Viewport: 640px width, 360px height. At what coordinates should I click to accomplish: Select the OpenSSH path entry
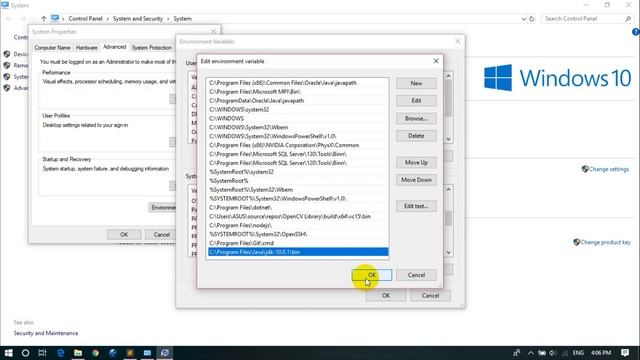[x=298, y=235]
